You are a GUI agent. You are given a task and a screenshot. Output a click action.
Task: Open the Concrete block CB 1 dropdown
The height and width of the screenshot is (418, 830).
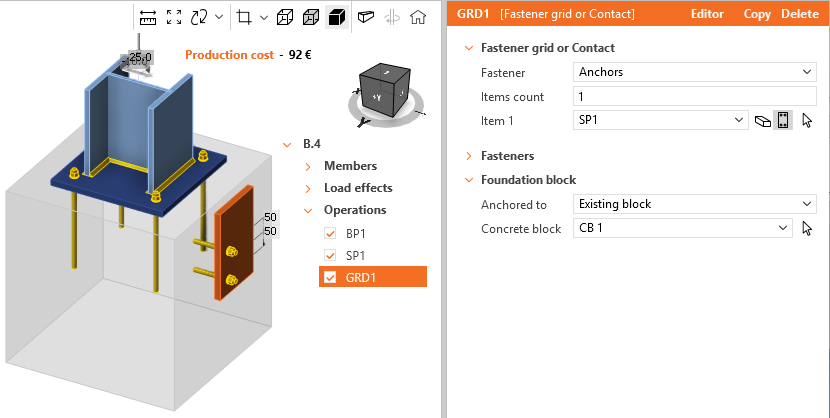coord(683,228)
